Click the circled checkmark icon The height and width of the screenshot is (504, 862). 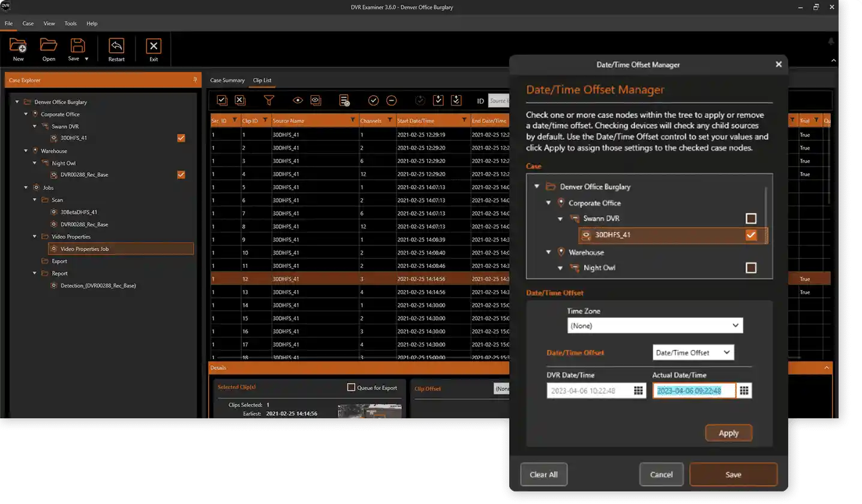tap(373, 100)
